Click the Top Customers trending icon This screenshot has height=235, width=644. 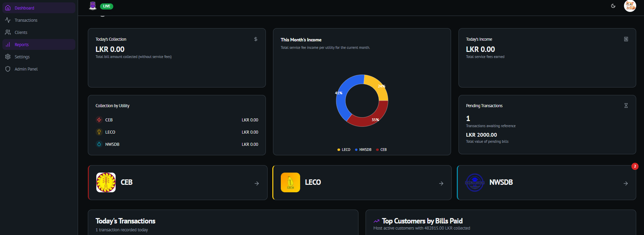click(x=376, y=221)
